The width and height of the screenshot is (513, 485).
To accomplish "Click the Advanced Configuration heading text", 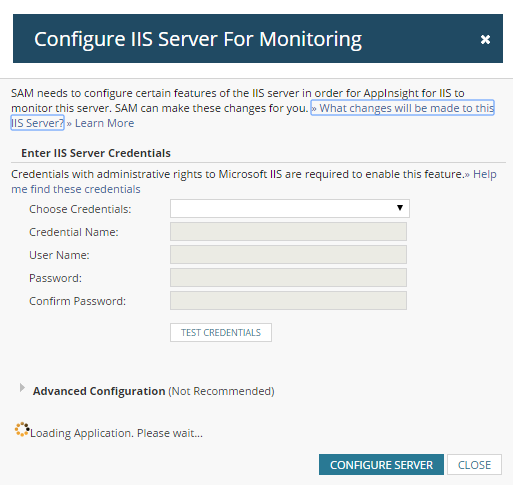I will pyautogui.click(x=99, y=391).
